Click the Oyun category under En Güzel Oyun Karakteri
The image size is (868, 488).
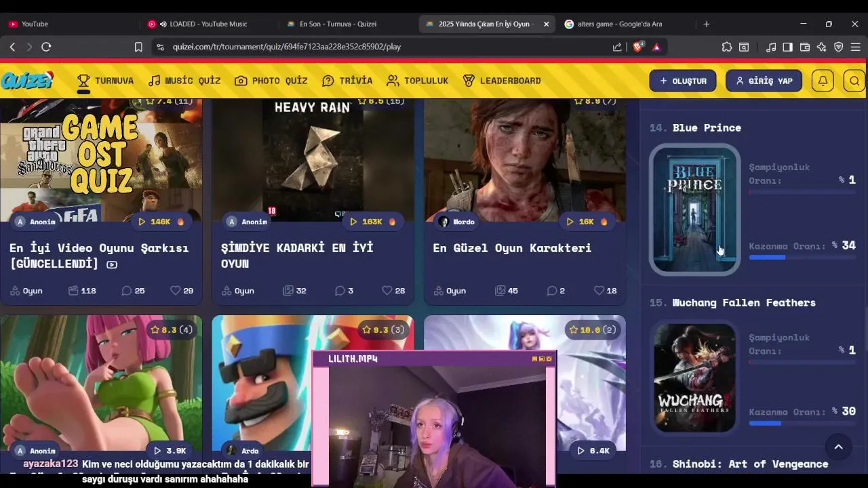click(x=450, y=290)
